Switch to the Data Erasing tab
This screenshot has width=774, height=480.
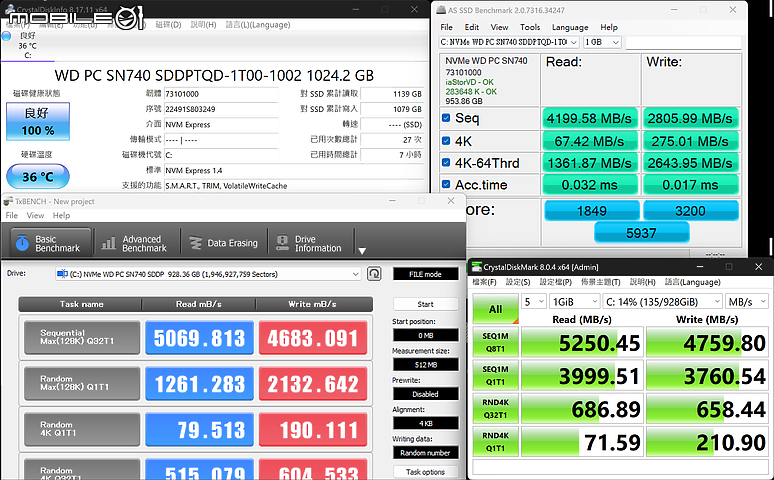click(x=225, y=243)
